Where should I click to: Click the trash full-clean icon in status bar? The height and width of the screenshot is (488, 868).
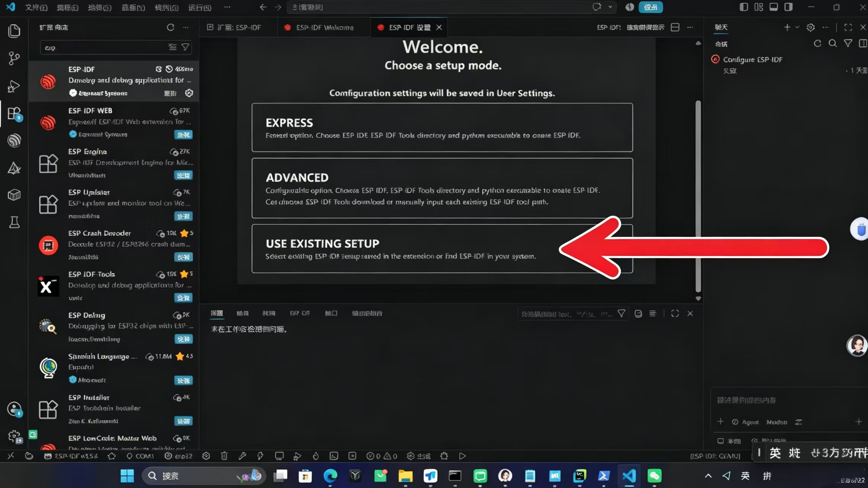224,456
